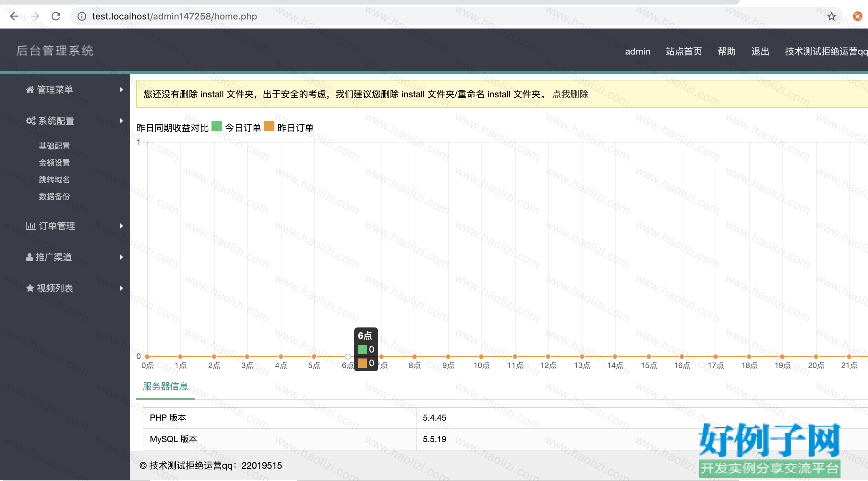
Task: Click the star icon beside 视频列表
Action: 30,288
